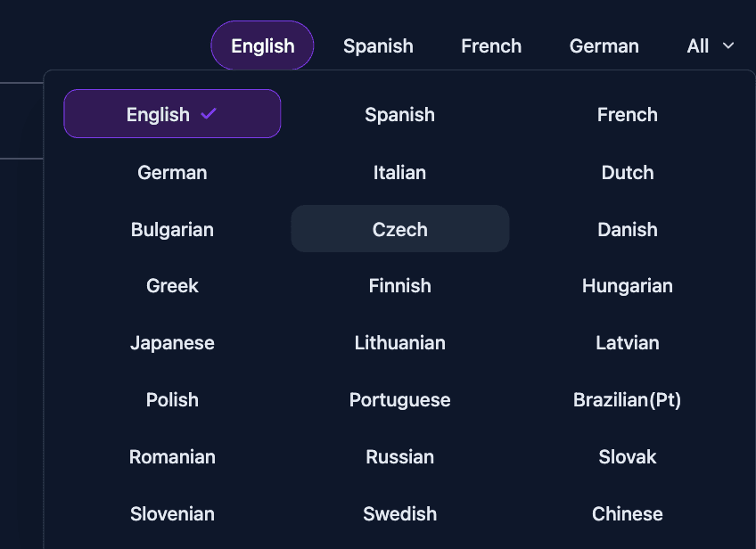Image resolution: width=756 pixels, height=549 pixels.
Task: Pick Italian from the grid
Action: [x=399, y=172]
